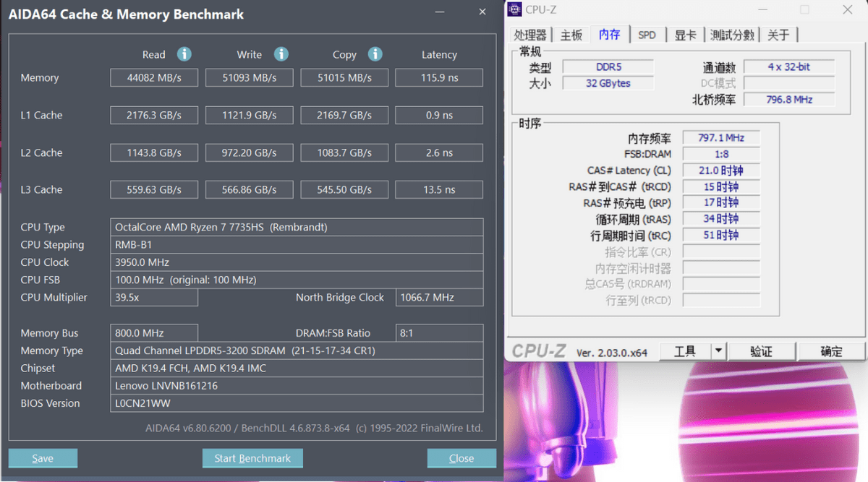Click the CPU Stepping value RMB-B1
Viewport: 868px width, 482px height.
(297, 244)
